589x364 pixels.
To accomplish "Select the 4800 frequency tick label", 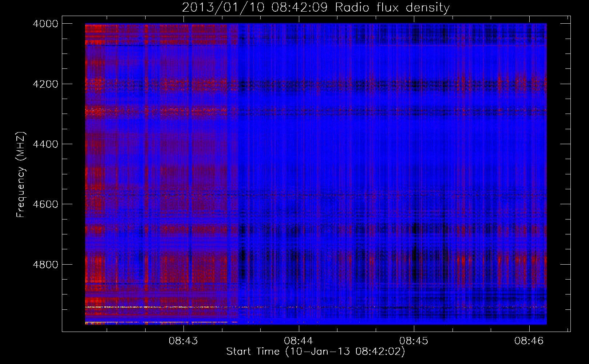I will point(46,265).
